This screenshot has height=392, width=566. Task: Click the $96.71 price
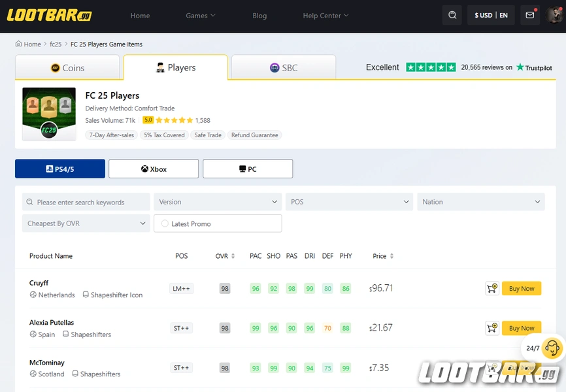point(381,288)
